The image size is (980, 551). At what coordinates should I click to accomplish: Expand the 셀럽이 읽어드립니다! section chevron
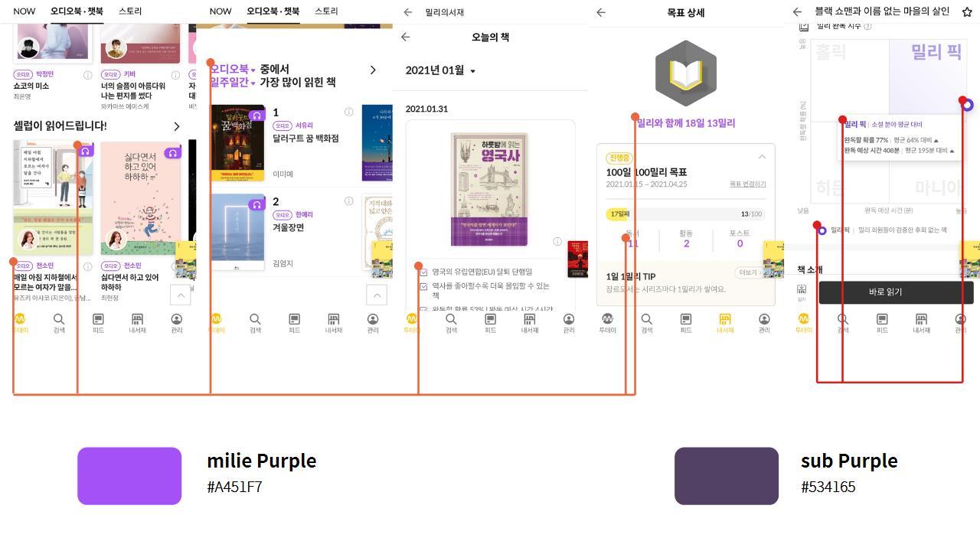(x=177, y=126)
